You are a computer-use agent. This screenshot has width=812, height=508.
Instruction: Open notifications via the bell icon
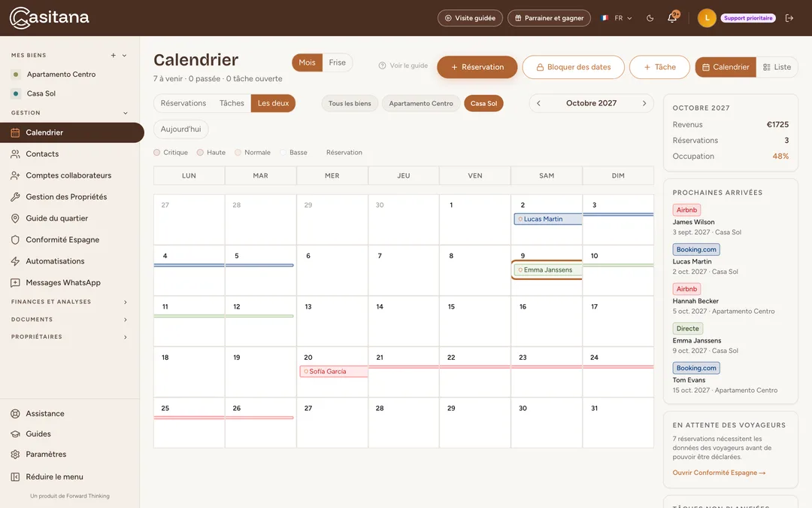click(x=672, y=18)
